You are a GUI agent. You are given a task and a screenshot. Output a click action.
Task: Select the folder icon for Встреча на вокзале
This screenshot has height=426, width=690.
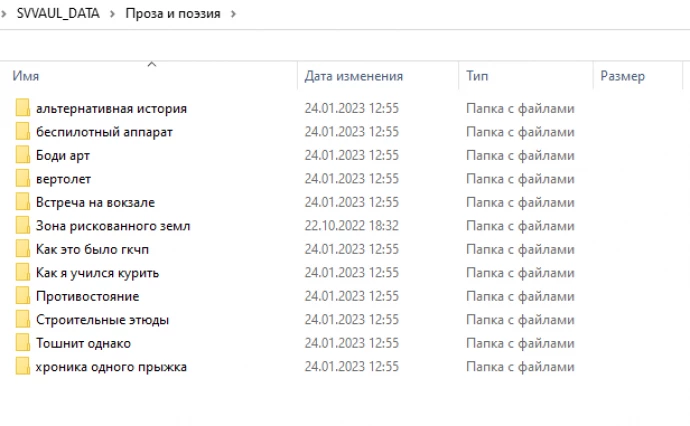click(x=23, y=202)
